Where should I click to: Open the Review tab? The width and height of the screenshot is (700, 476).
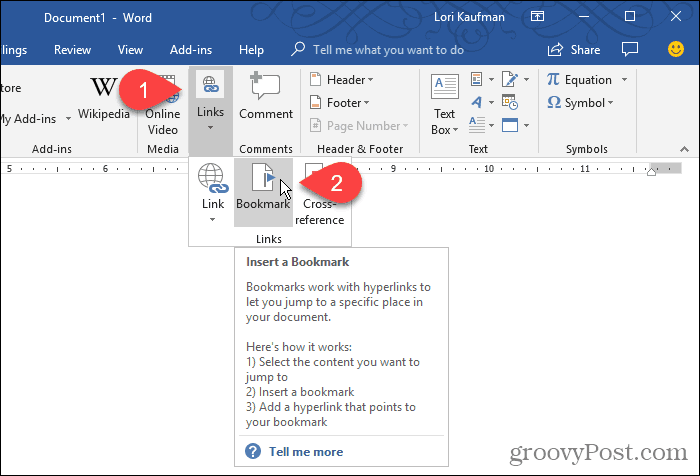click(x=72, y=50)
